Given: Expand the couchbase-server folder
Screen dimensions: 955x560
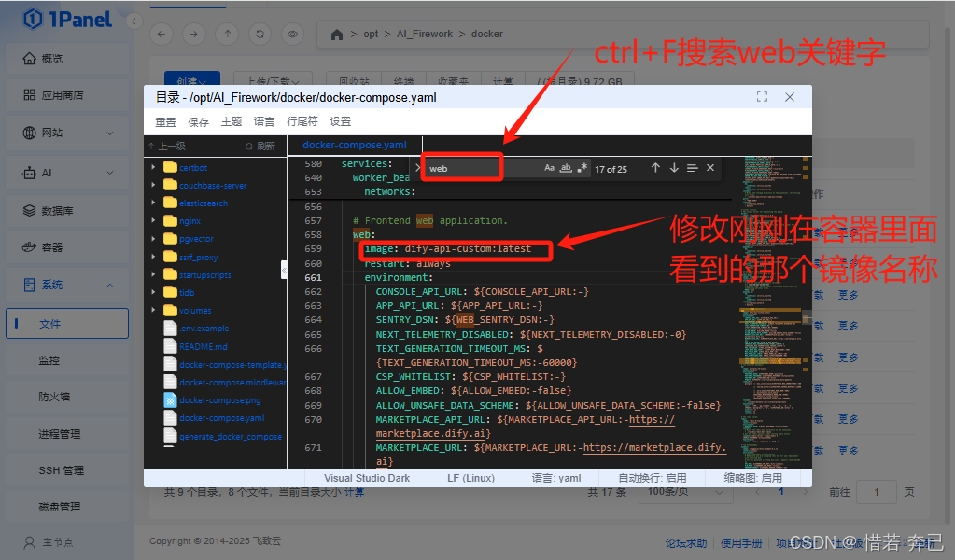Looking at the screenshot, I should [153, 185].
